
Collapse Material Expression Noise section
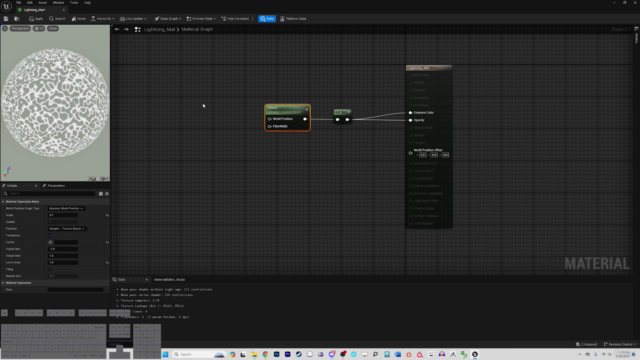(x=3, y=202)
